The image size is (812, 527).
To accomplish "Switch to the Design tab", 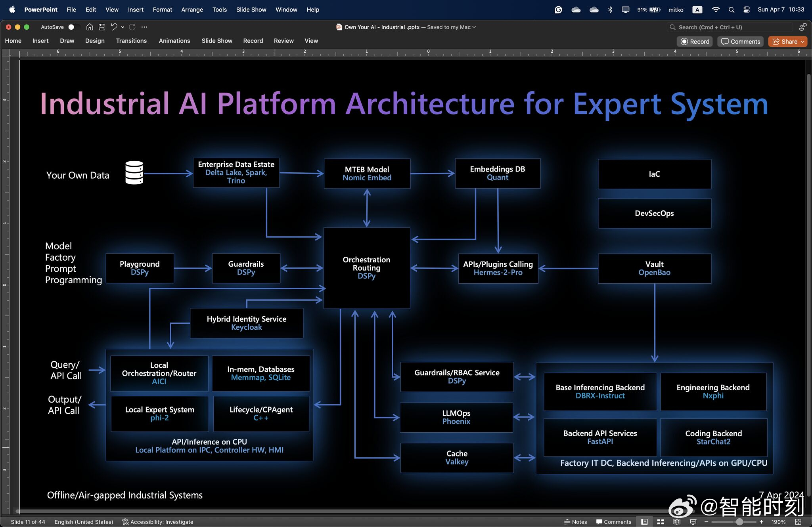I will [x=95, y=40].
